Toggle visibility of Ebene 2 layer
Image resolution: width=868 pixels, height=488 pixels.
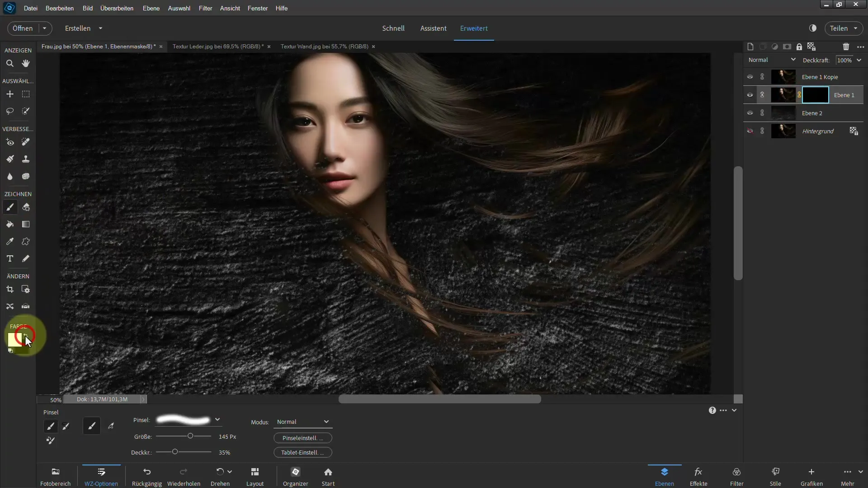coord(750,113)
